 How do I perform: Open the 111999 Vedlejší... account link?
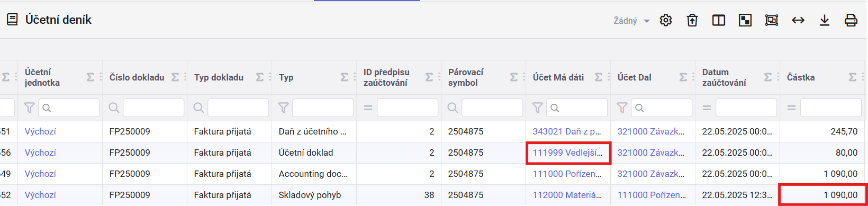567,153
